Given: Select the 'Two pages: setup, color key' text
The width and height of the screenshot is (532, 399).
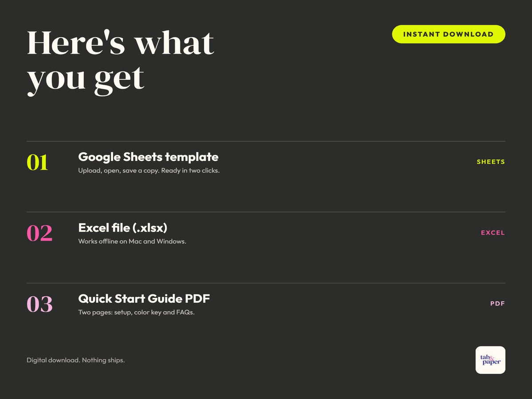Looking at the screenshot, I should click(137, 313).
